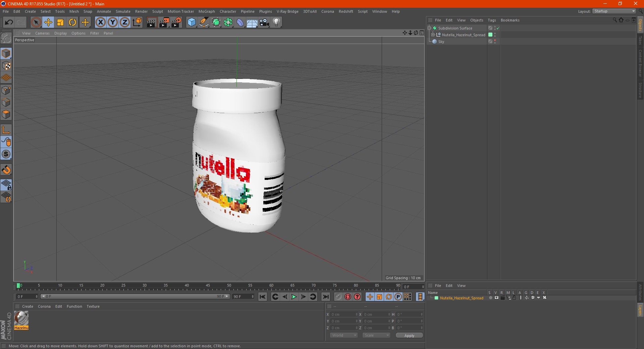Click the end frame 90 F field
The width and height of the screenshot is (644, 349).
[243, 297]
